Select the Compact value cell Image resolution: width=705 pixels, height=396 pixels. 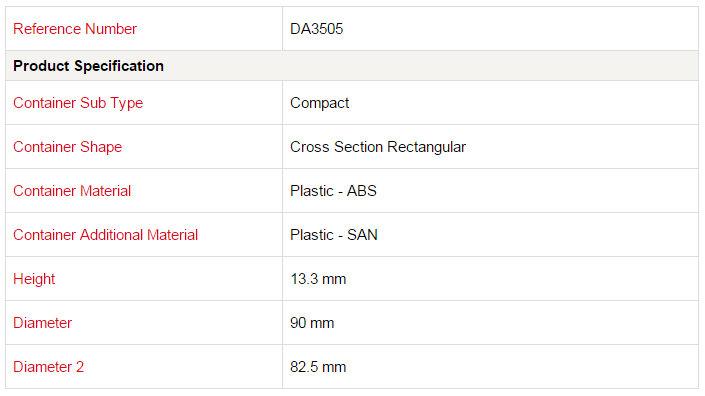point(490,103)
